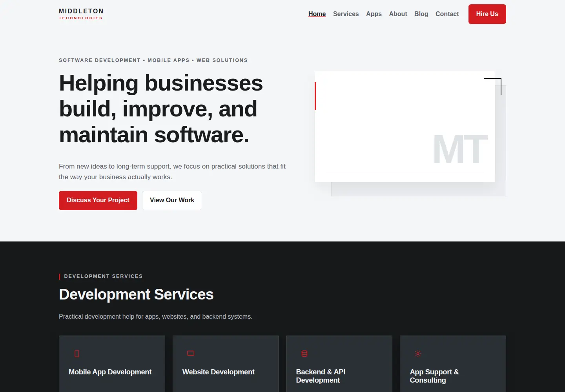Click Discuss Your Project button

coord(98,200)
